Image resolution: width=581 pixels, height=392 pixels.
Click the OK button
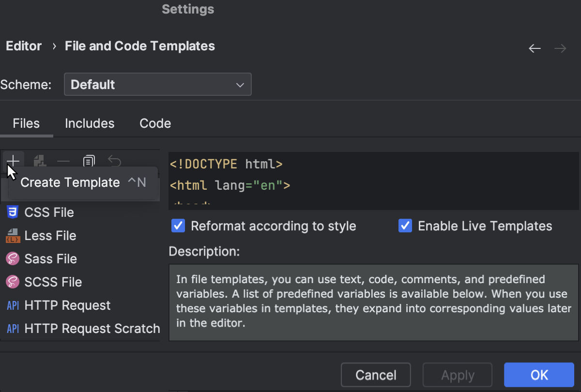point(538,375)
